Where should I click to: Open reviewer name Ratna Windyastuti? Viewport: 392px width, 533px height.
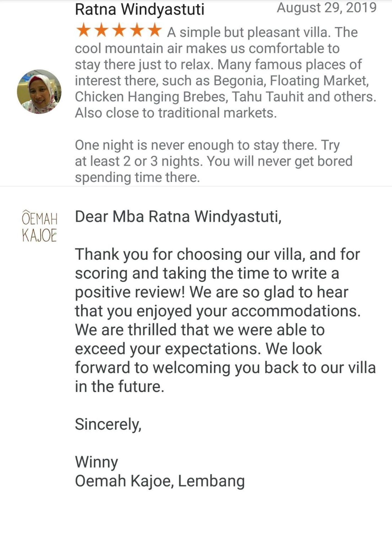coord(140,9)
